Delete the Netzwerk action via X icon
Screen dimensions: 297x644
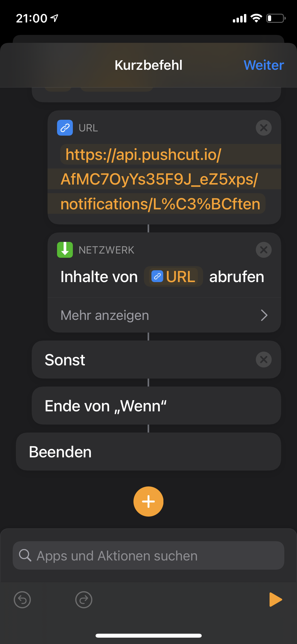coord(263,250)
